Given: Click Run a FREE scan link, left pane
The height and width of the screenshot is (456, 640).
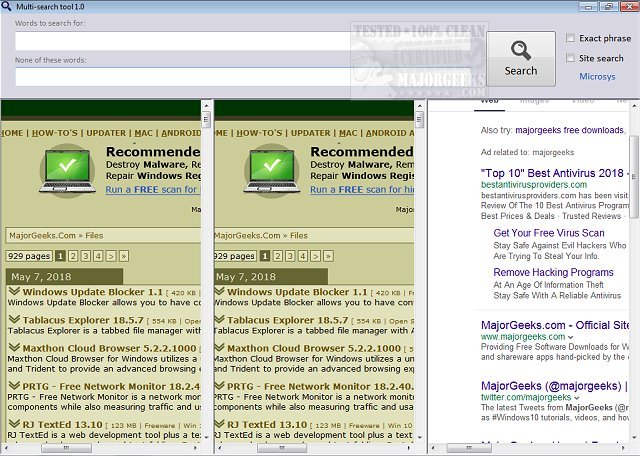Looking at the screenshot, I should click(x=153, y=189).
